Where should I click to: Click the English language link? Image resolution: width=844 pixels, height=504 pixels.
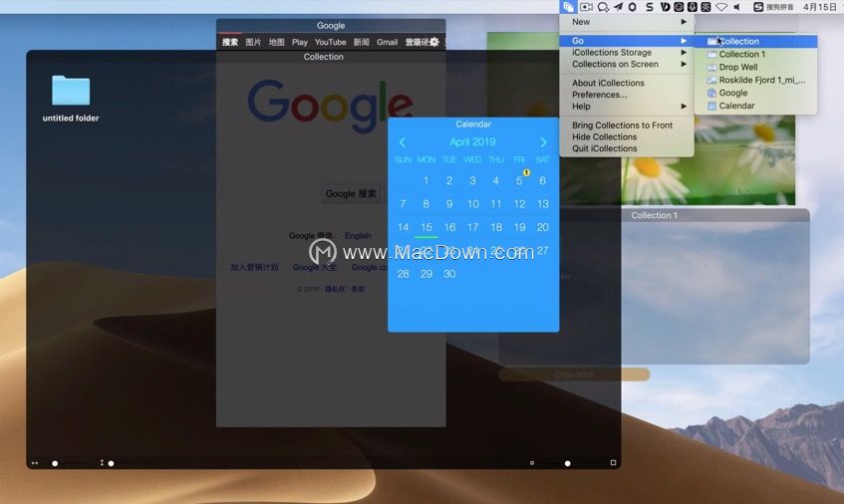pyautogui.click(x=358, y=236)
